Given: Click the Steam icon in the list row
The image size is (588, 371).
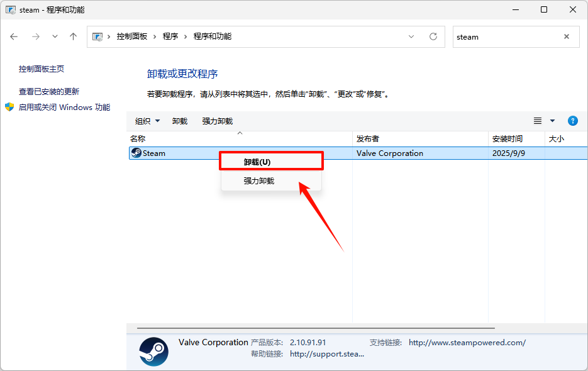Looking at the screenshot, I should click(x=136, y=153).
